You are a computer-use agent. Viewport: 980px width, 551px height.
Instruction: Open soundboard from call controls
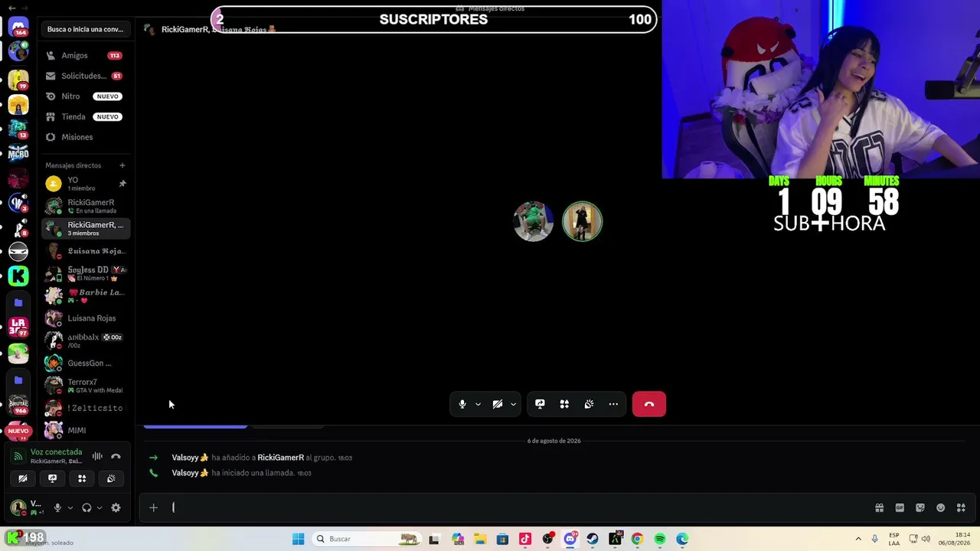(589, 404)
